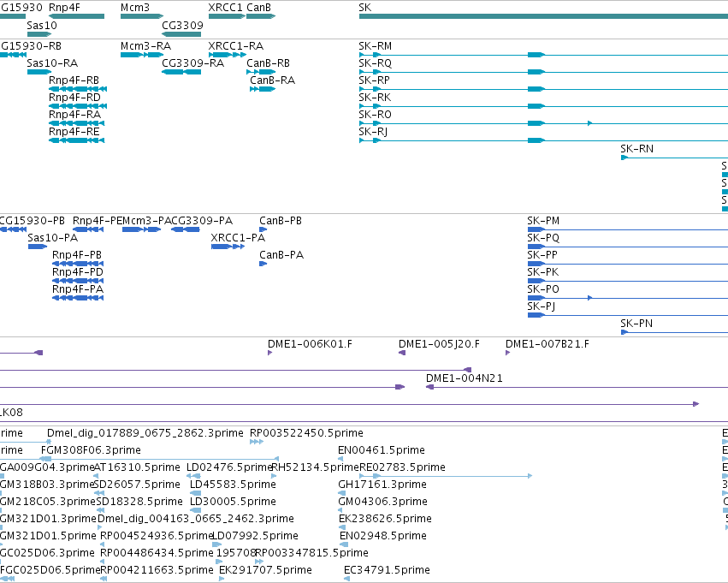This screenshot has width=728, height=583.
Task: Select transcript XRCC1-RA
Action: 227,55
